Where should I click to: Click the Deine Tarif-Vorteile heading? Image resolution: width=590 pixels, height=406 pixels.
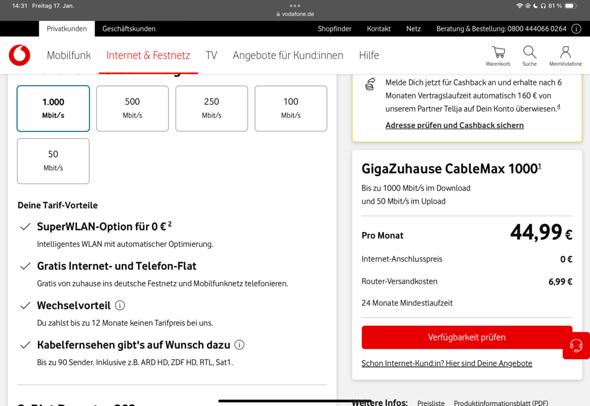(58, 205)
